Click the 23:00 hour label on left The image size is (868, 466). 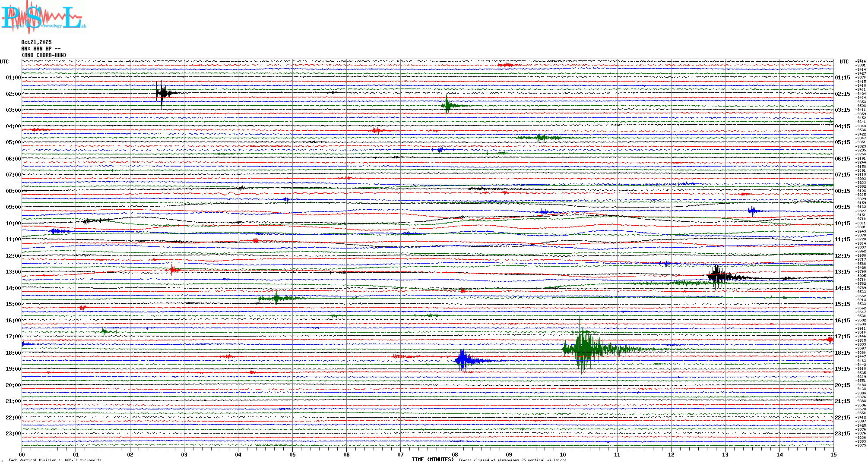coord(13,434)
